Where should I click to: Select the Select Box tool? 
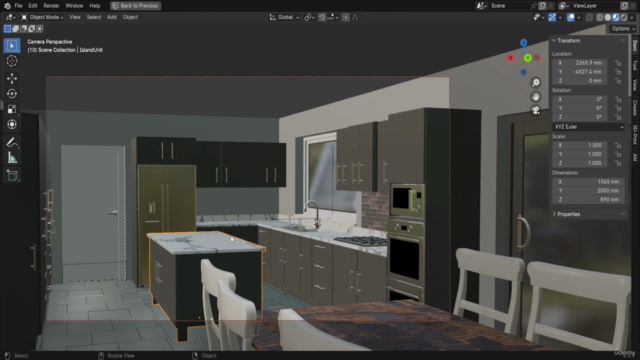click(12, 46)
